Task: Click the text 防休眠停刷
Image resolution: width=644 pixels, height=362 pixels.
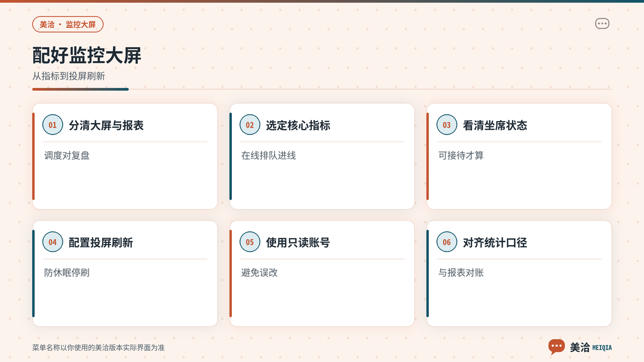Action: click(x=67, y=273)
